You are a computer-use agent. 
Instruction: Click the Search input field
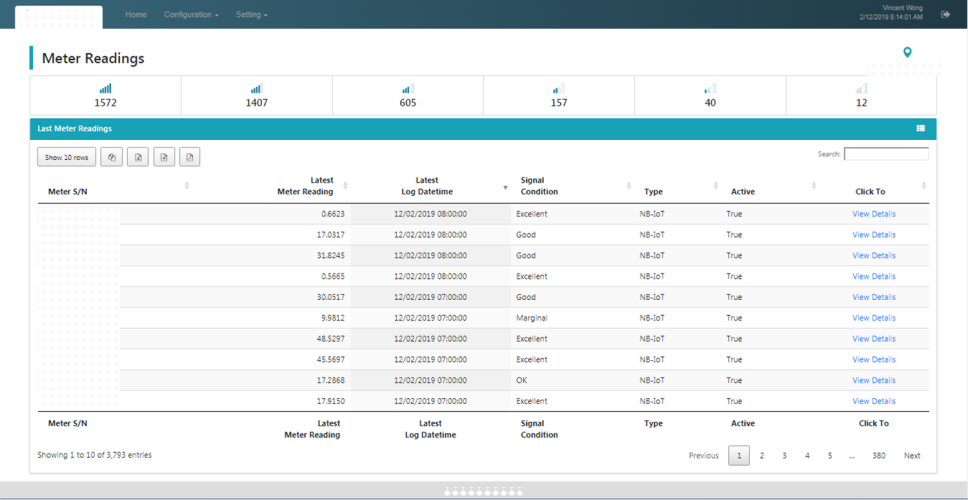[x=886, y=154]
